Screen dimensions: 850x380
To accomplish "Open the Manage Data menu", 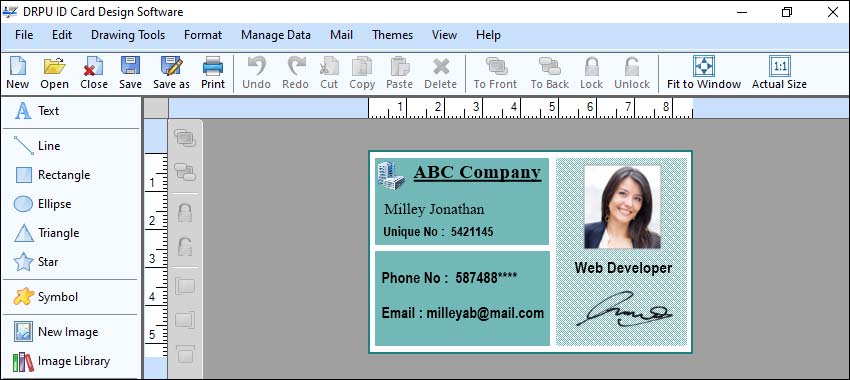I will pyautogui.click(x=276, y=35).
